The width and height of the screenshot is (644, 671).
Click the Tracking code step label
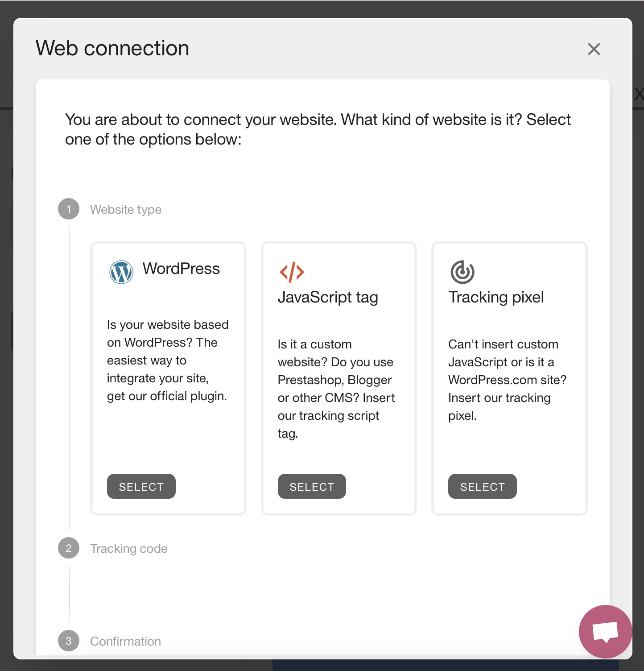[129, 548]
